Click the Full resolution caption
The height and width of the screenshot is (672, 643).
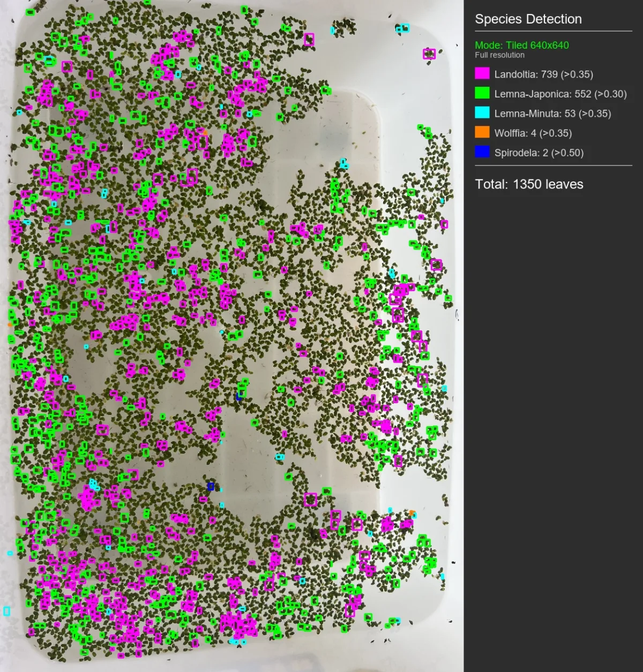click(x=499, y=55)
